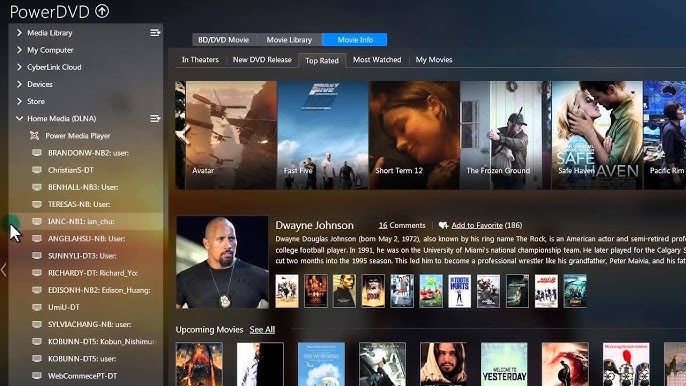Viewport: 686px width, 386px height.
Task: Click the PowerDVD upgrade arrow icon
Action: pos(102,11)
